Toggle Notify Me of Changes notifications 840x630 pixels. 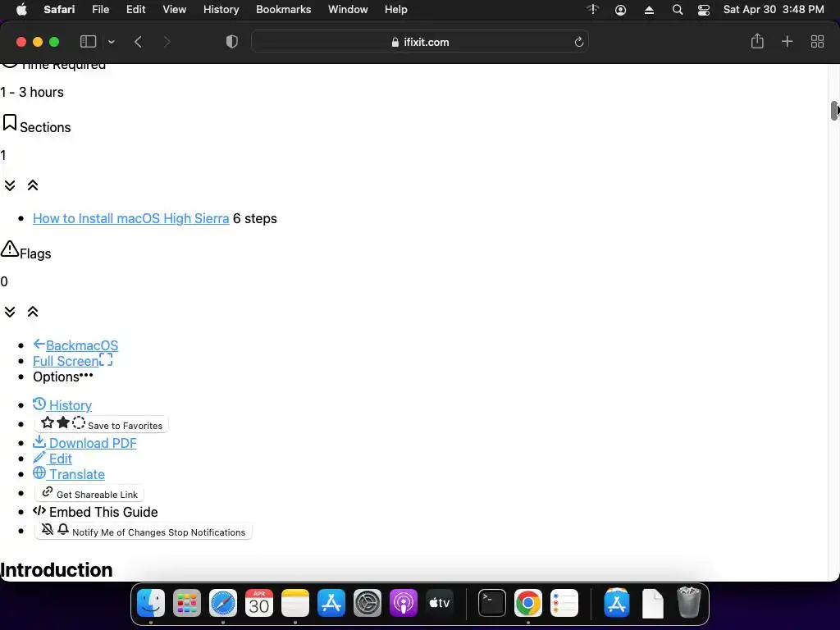pos(144,532)
